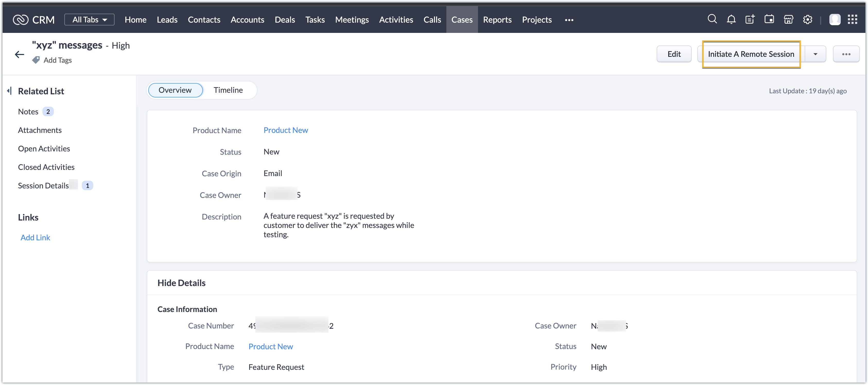This screenshot has height=385, width=868.
Task: Click the back arrow beside case title
Action: [20, 54]
